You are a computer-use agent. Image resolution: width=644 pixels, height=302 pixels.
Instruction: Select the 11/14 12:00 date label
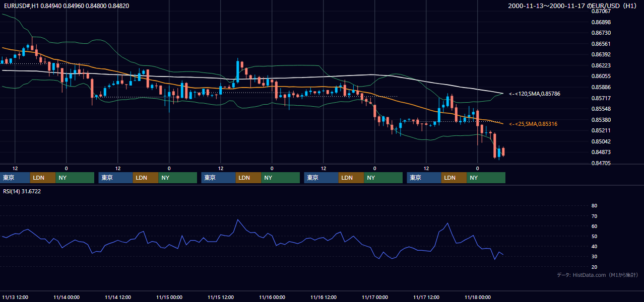click(118, 297)
